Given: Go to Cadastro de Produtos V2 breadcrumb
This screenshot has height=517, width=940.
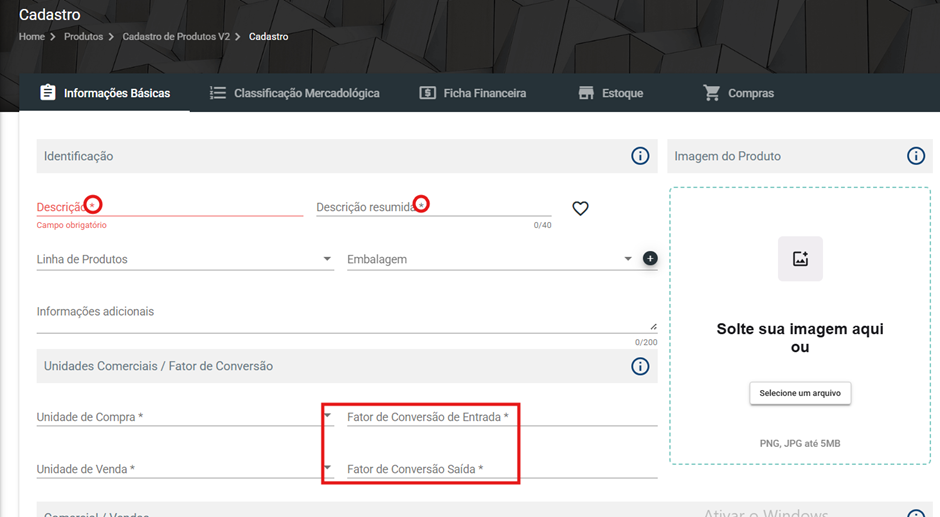Looking at the screenshot, I should click(x=176, y=37).
